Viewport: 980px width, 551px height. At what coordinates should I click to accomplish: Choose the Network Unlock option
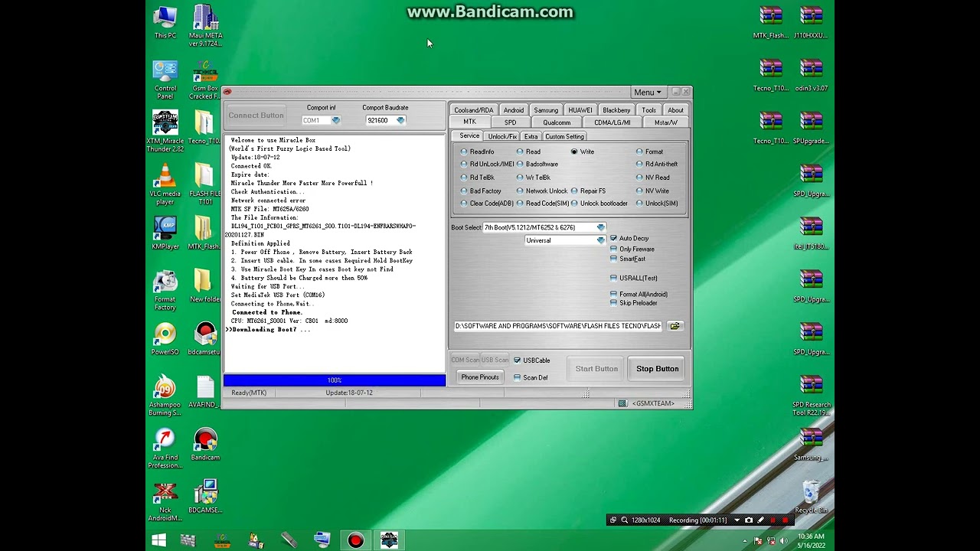542,191
